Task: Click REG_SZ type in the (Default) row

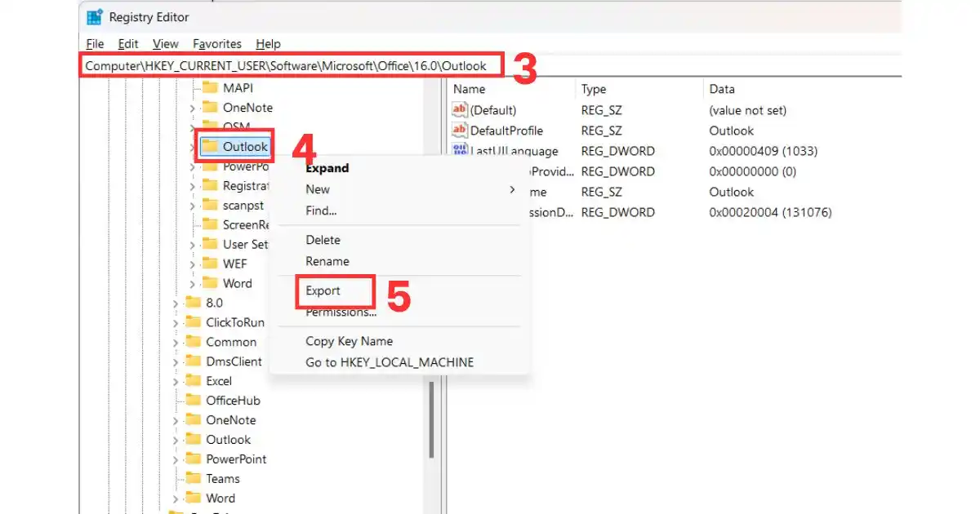Action: (x=601, y=110)
